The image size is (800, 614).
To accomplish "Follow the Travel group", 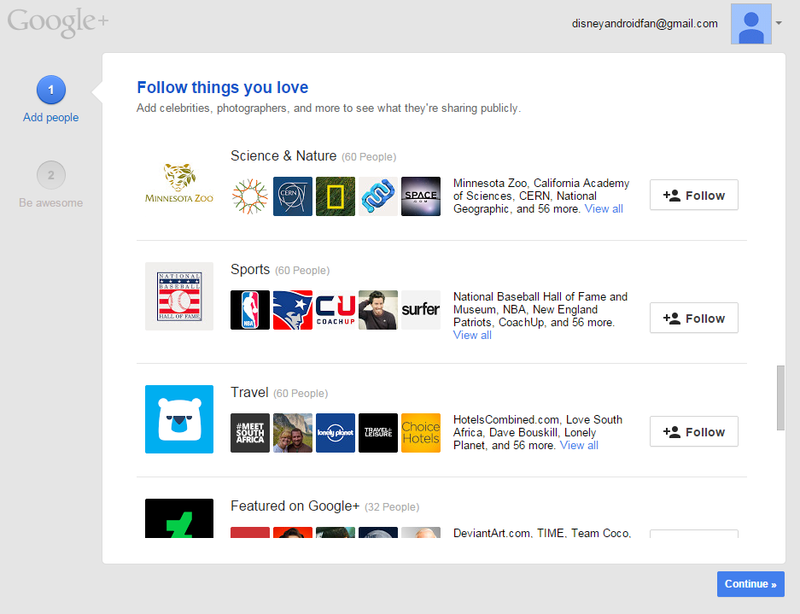I will pos(694,432).
